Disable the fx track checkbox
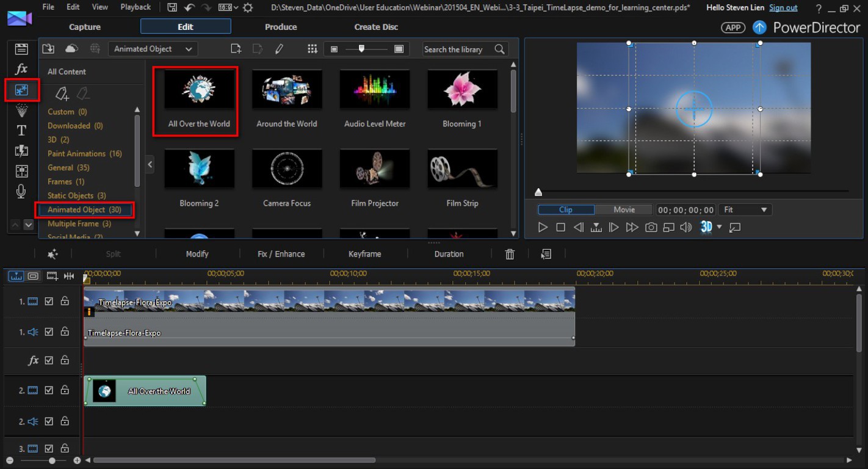 pos(49,360)
